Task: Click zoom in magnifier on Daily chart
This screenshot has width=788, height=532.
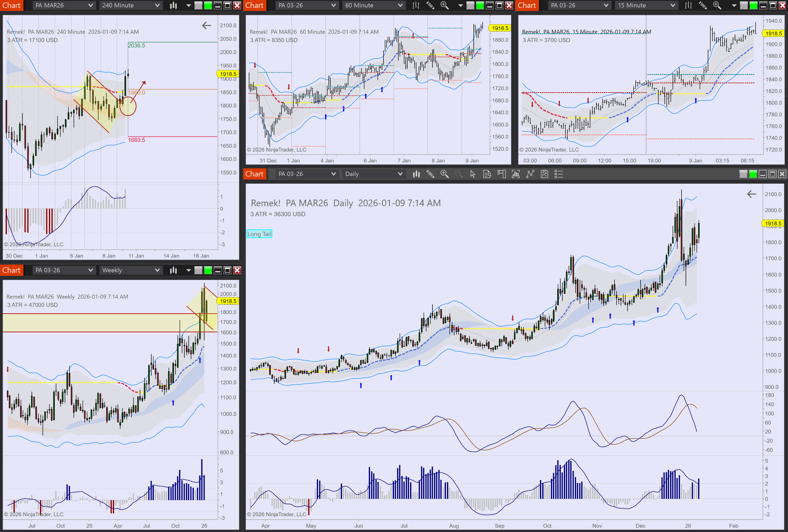Action: pyautogui.click(x=444, y=174)
